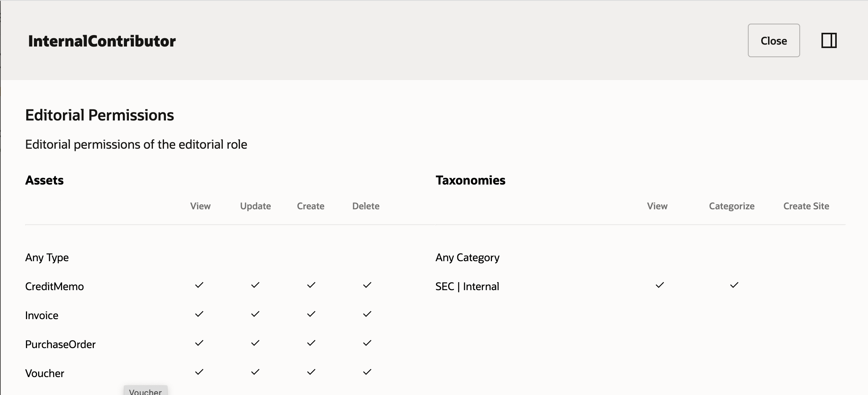The height and width of the screenshot is (395, 868).
Task: Click SEC | Internal View checkmark
Action: click(x=660, y=285)
